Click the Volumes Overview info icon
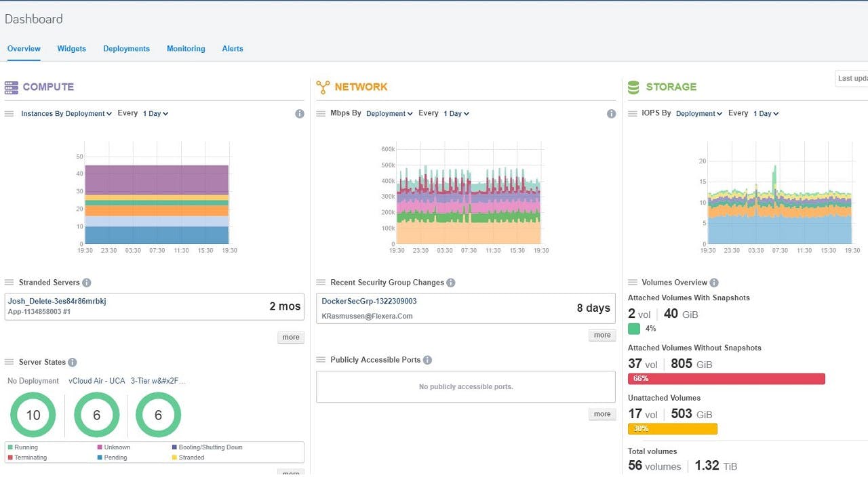 point(714,283)
